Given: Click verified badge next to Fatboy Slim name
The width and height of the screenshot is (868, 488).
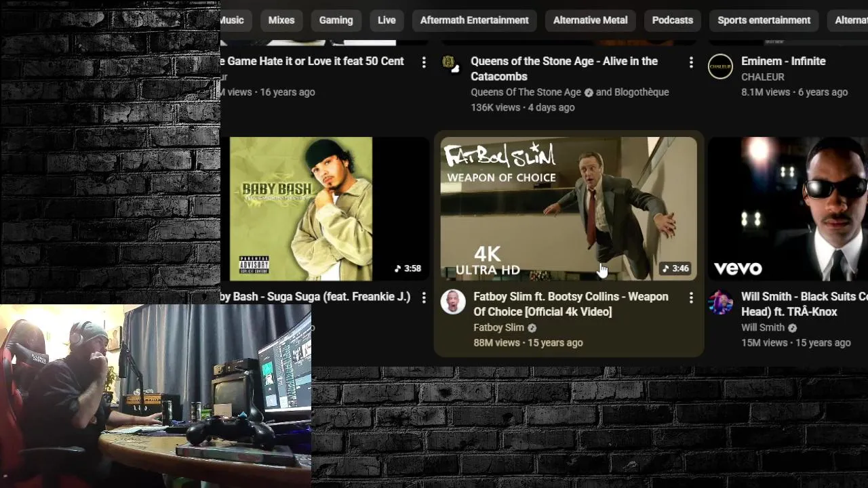Looking at the screenshot, I should [x=532, y=328].
